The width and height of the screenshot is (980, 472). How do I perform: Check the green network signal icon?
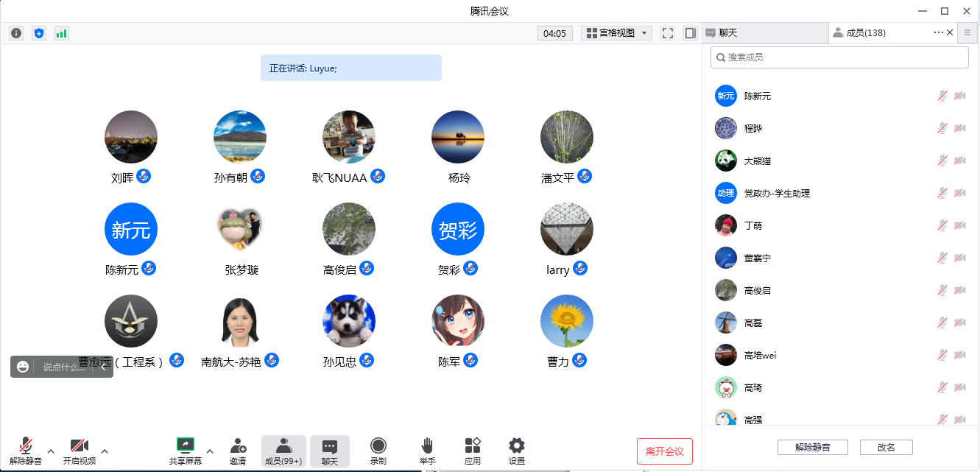coord(61,33)
